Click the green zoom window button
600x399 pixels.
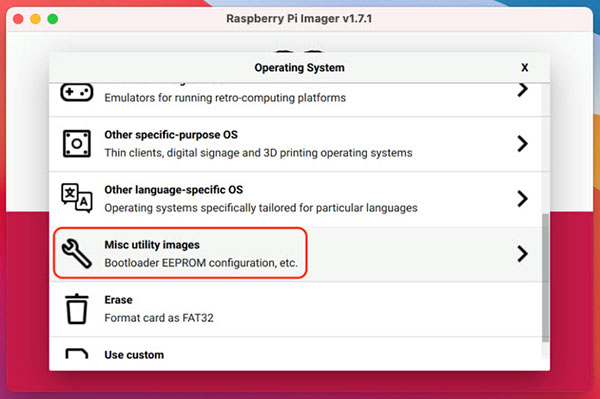52,19
